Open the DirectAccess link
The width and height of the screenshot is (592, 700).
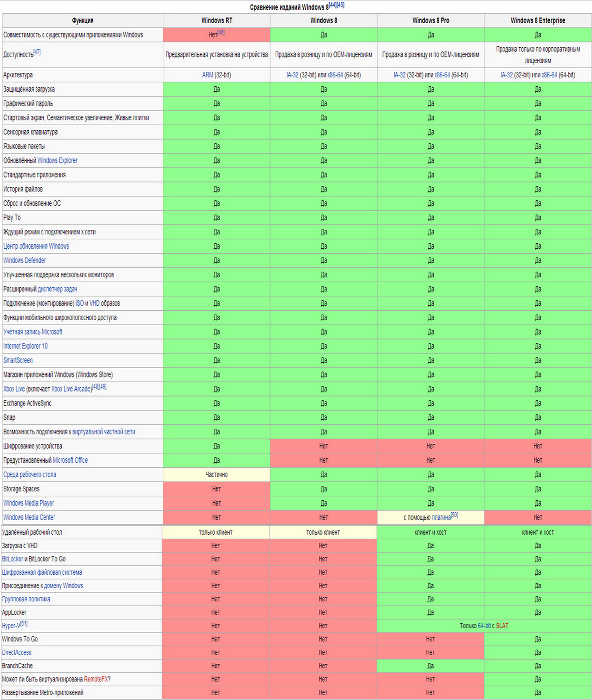pos(17,652)
